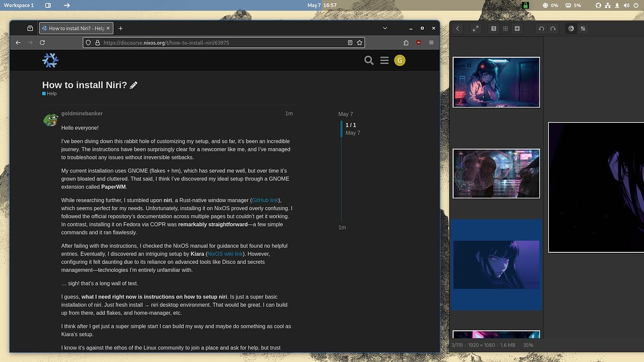Viewport: 644px width, 362px height.
Task: Enter fullscreen mode in the image viewer
Action: [475, 29]
